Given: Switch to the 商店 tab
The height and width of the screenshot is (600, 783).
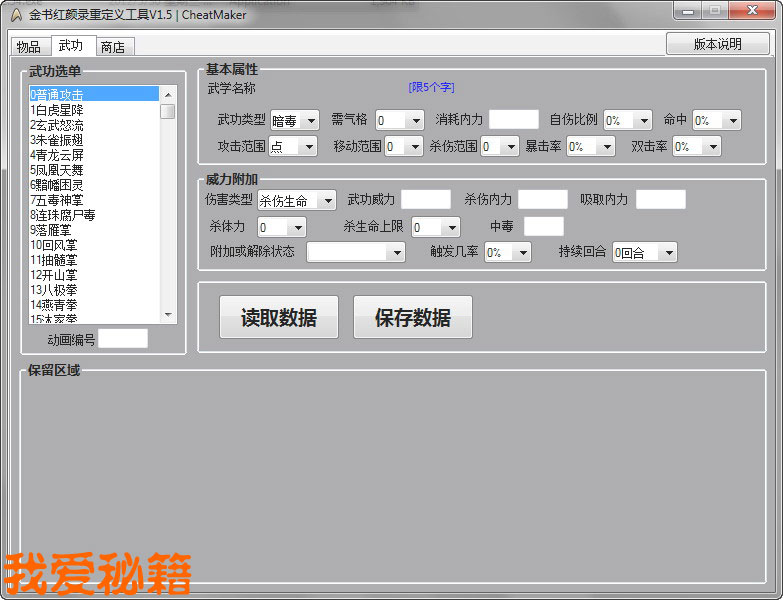Looking at the screenshot, I should (x=113, y=47).
